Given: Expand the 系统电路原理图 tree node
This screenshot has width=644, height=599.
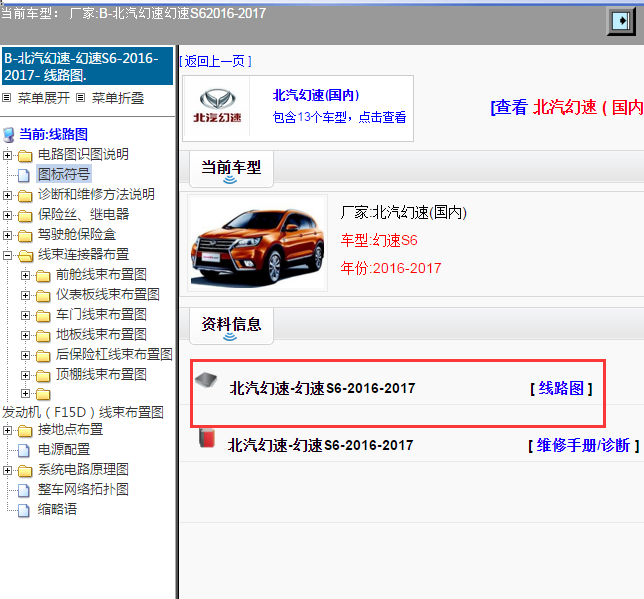Looking at the screenshot, I should click(x=7, y=470).
